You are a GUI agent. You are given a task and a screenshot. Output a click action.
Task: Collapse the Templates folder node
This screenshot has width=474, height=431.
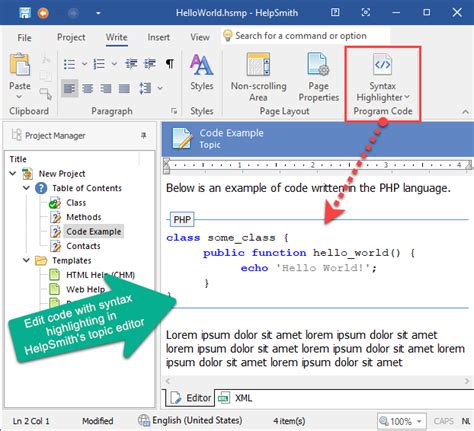pyautogui.click(x=27, y=260)
